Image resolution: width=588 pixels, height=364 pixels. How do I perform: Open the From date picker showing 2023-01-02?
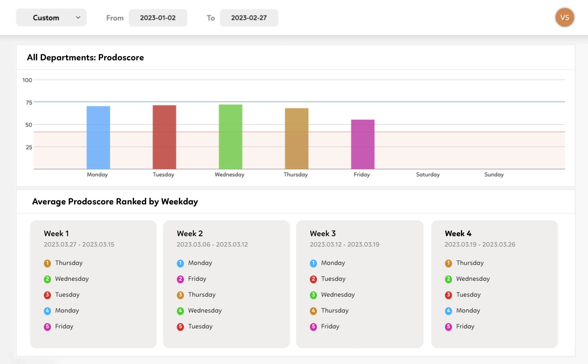(x=158, y=17)
